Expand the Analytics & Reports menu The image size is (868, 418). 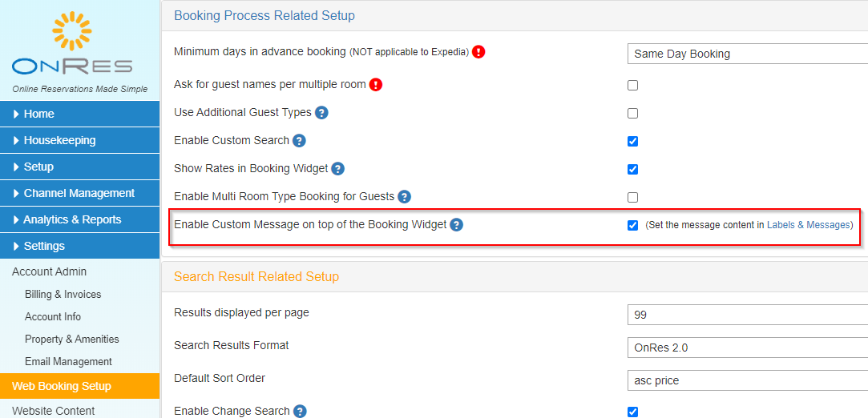pos(79,219)
